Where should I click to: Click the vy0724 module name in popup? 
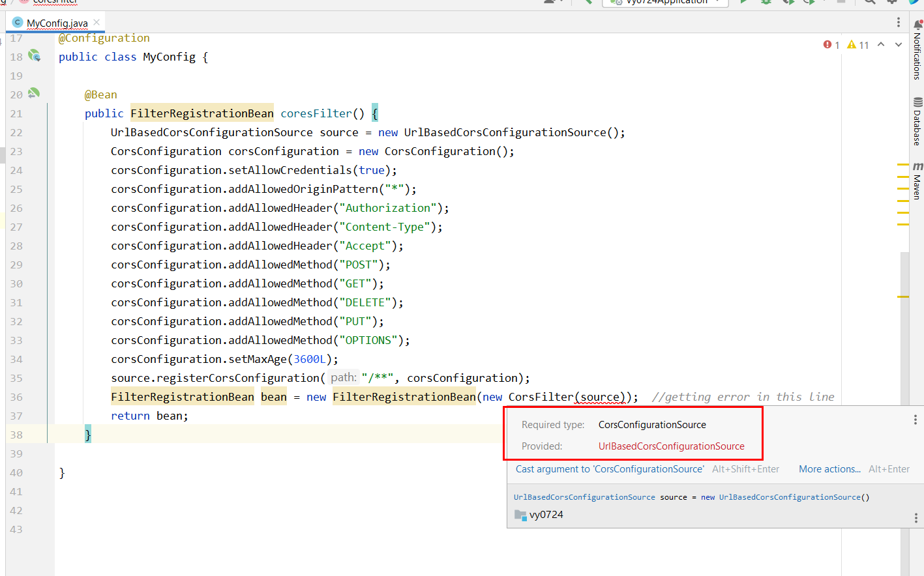click(x=546, y=515)
